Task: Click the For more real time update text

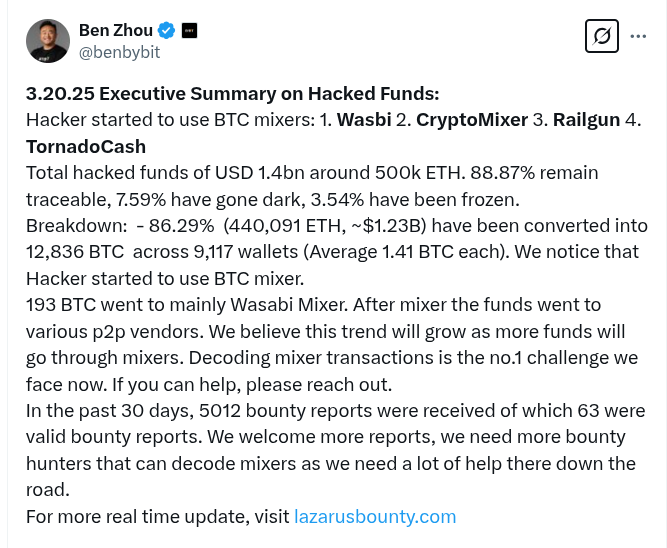Action: click(x=158, y=517)
